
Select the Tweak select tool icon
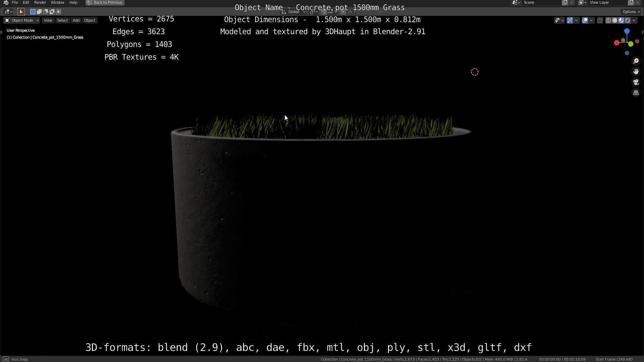tap(21, 12)
